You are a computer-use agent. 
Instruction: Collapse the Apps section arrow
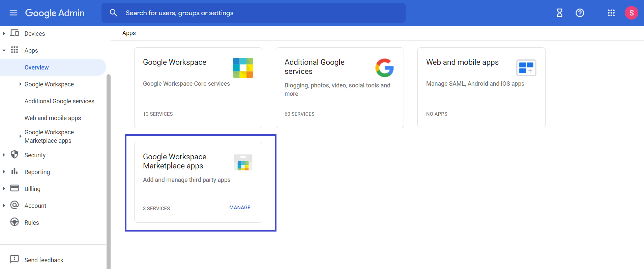(4, 50)
